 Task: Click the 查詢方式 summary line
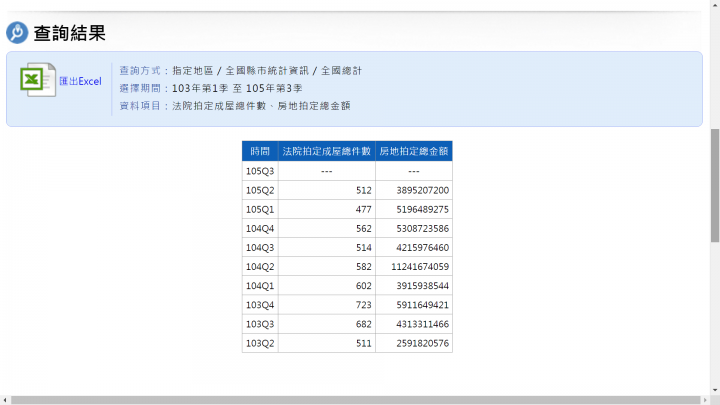[x=241, y=71]
